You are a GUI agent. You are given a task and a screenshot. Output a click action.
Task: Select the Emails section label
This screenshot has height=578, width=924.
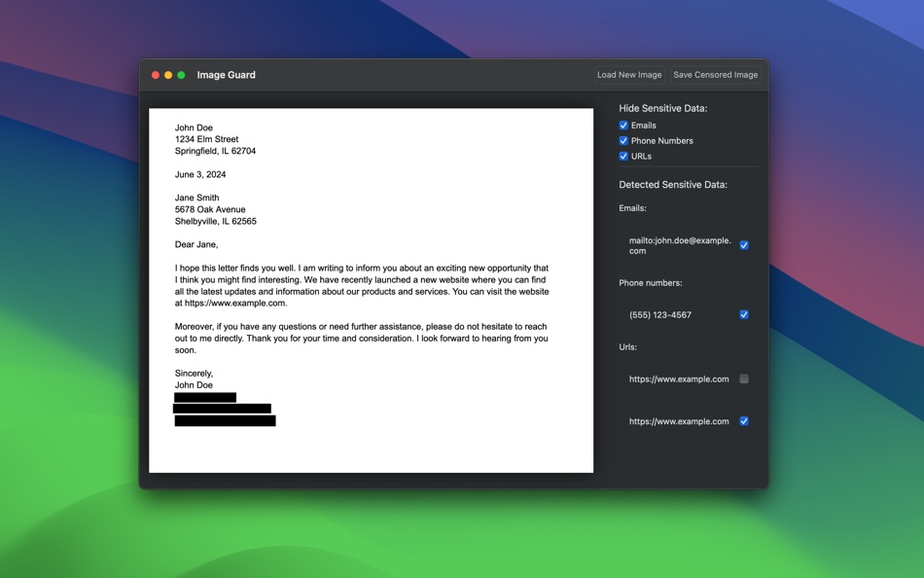tap(632, 207)
